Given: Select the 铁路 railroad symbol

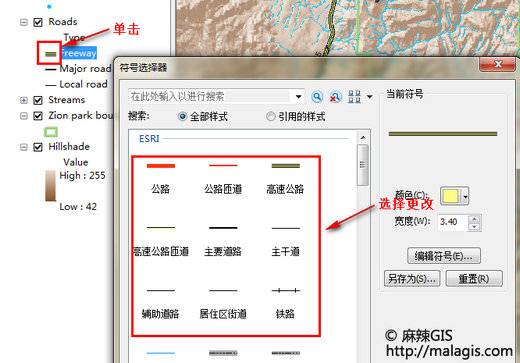Looking at the screenshot, I should 285,303.
